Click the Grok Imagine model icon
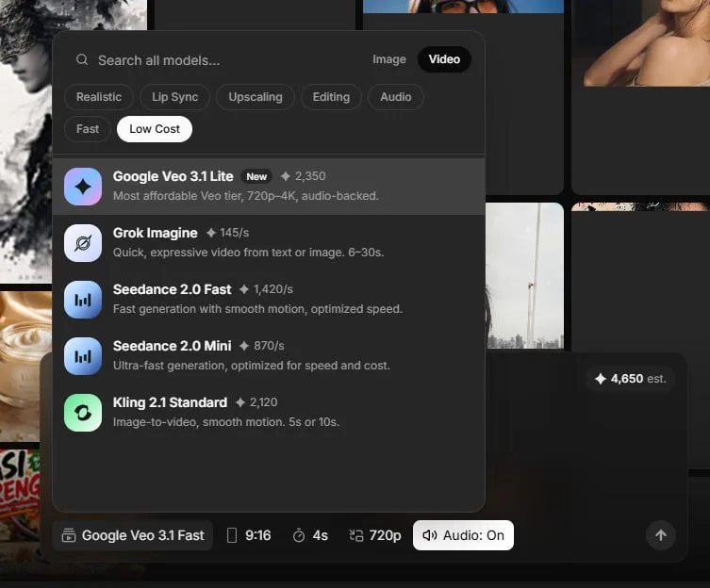Image resolution: width=710 pixels, height=588 pixels. [83, 243]
